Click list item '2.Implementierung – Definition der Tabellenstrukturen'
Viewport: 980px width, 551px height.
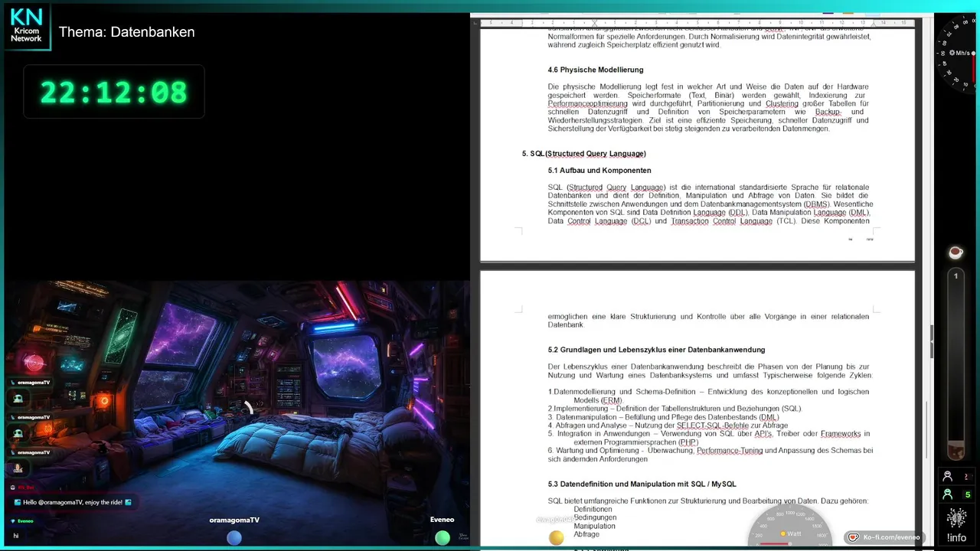(675, 409)
